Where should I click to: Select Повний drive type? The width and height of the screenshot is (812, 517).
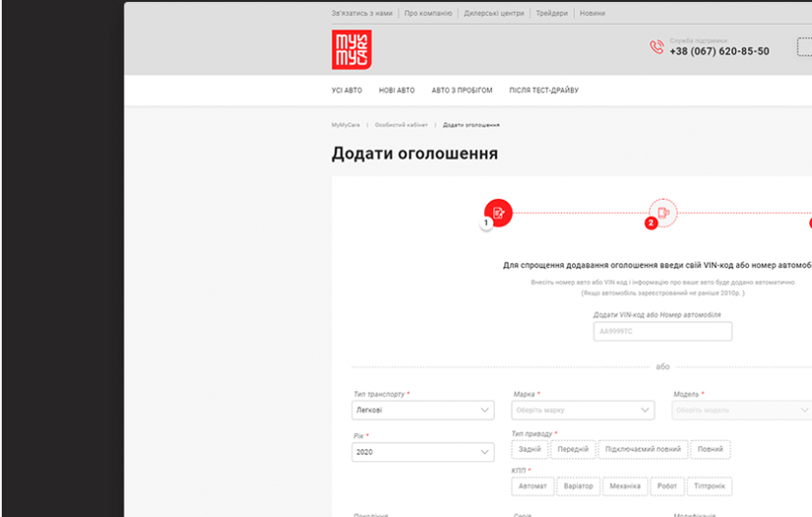click(x=711, y=450)
